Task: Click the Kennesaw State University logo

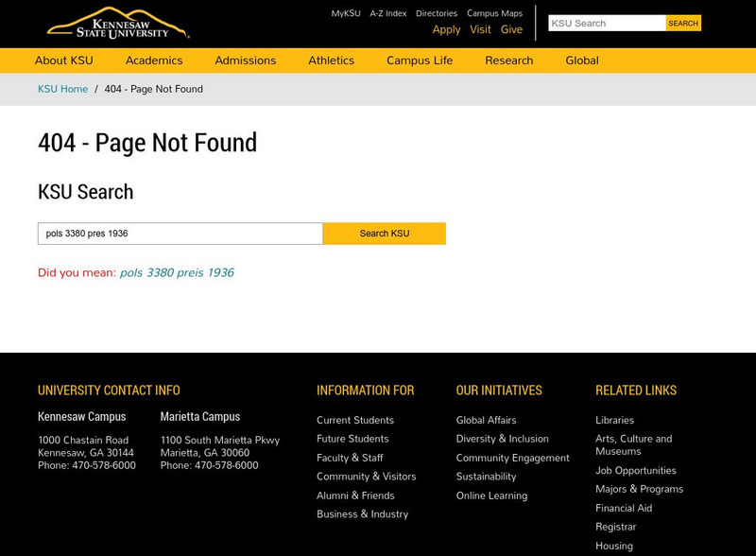Action: tap(118, 23)
